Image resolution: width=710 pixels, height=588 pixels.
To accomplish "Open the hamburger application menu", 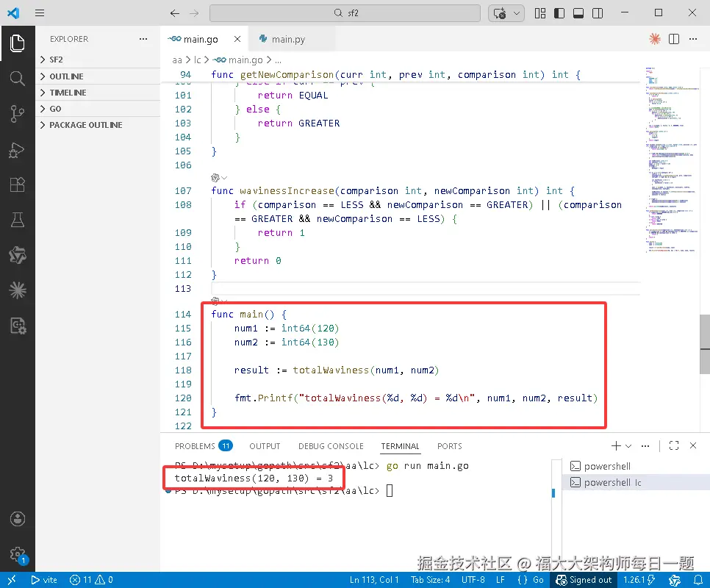I will (40, 12).
